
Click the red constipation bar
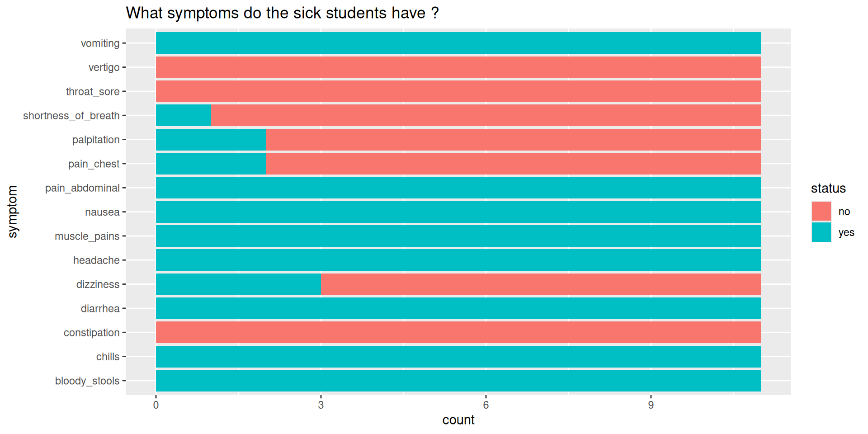pos(458,332)
